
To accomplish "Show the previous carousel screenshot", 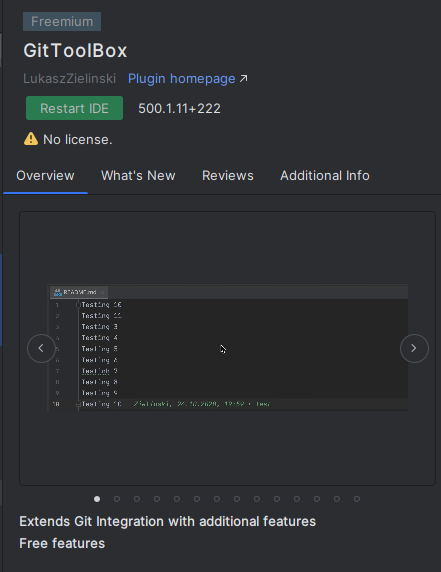I will (x=41, y=348).
